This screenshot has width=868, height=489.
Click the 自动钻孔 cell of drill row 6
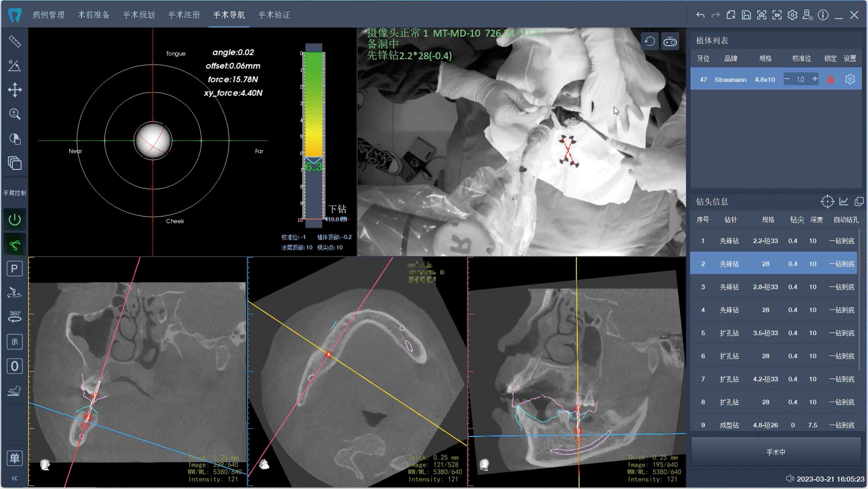coord(842,356)
